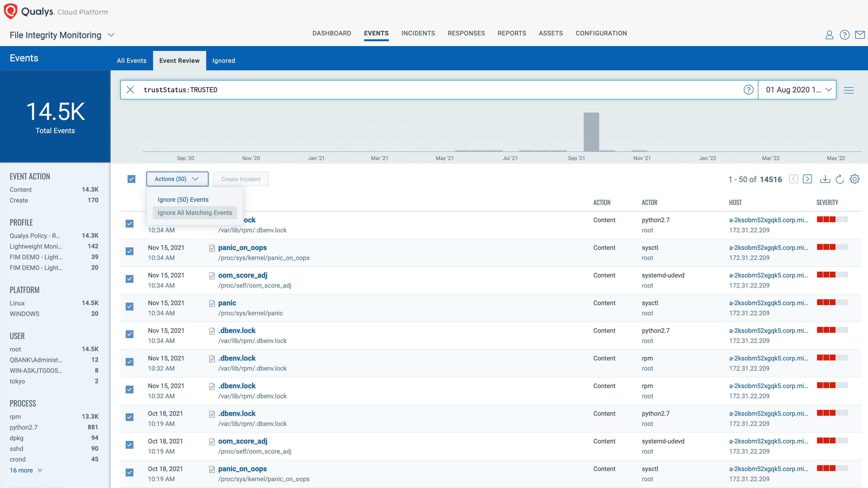The width and height of the screenshot is (868, 488).
Task: Click file icon beside oom_score_adj Nov 15 row
Action: pyautogui.click(x=212, y=276)
